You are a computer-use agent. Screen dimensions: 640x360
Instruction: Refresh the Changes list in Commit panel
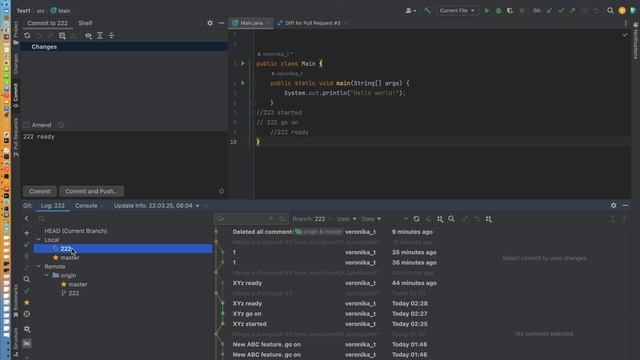click(x=27, y=36)
